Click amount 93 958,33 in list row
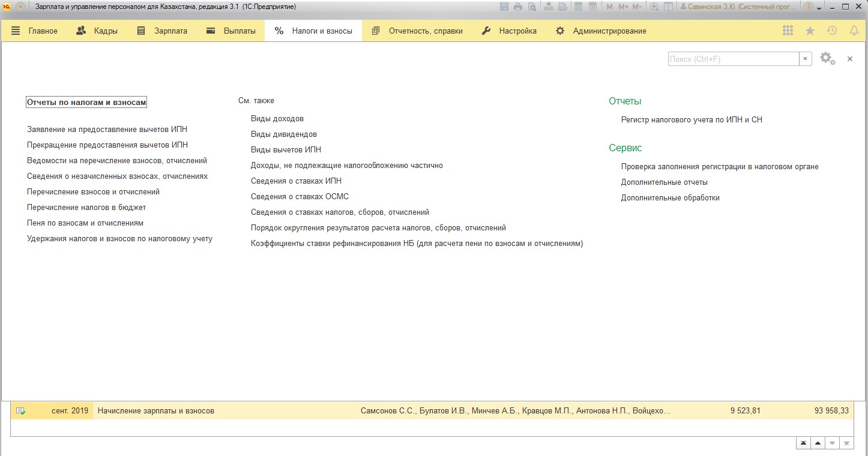Image resolution: width=868 pixels, height=456 pixels. pos(831,411)
